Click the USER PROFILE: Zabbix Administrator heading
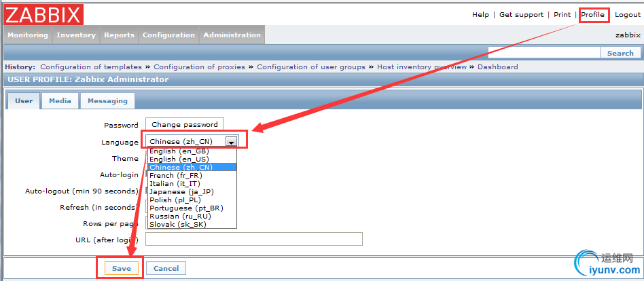 (88, 79)
